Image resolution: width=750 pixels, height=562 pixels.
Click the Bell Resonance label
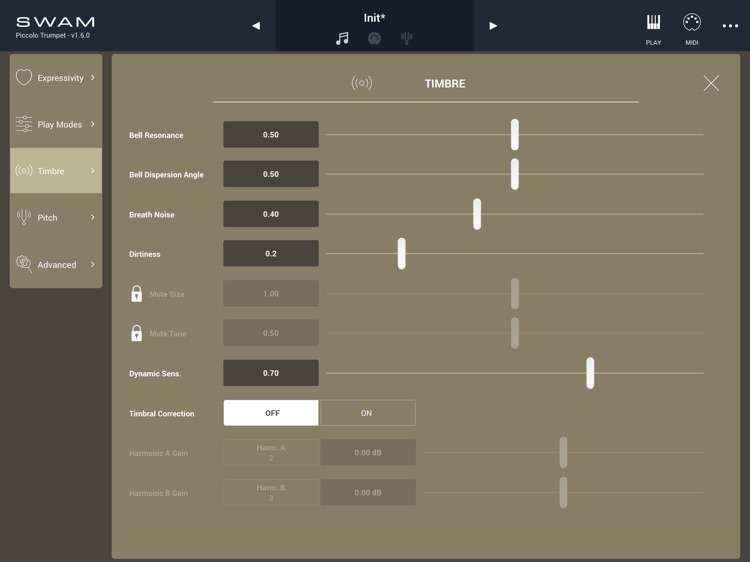point(156,135)
